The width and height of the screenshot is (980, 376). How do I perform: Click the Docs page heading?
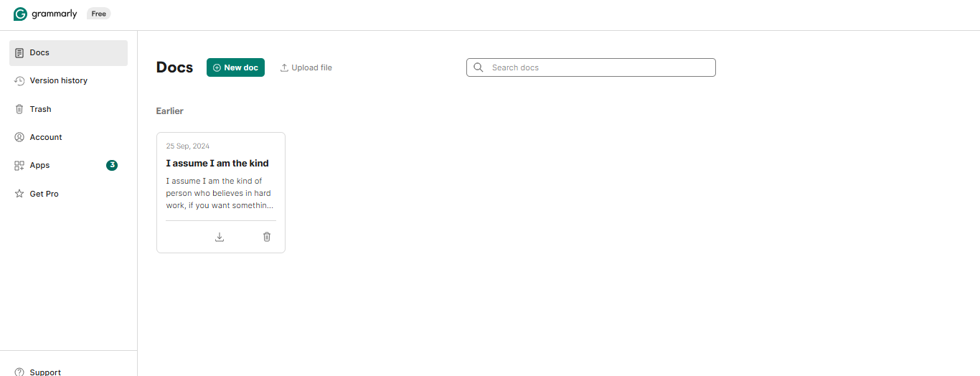point(175,67)
